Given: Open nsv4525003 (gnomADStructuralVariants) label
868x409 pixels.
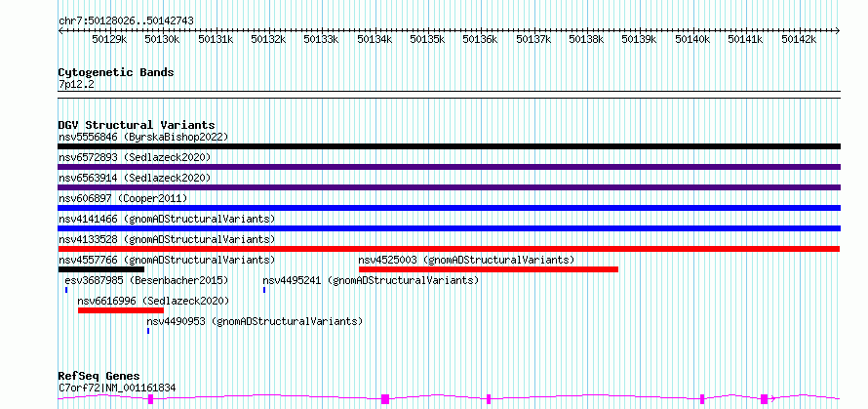Looking at the screenshot, I should pos(466,260).
